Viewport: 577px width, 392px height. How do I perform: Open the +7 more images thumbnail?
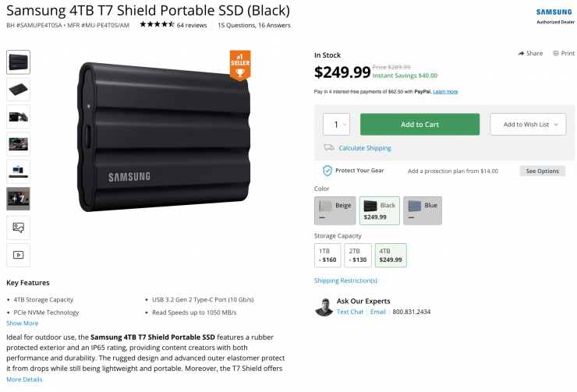[18, 199]
